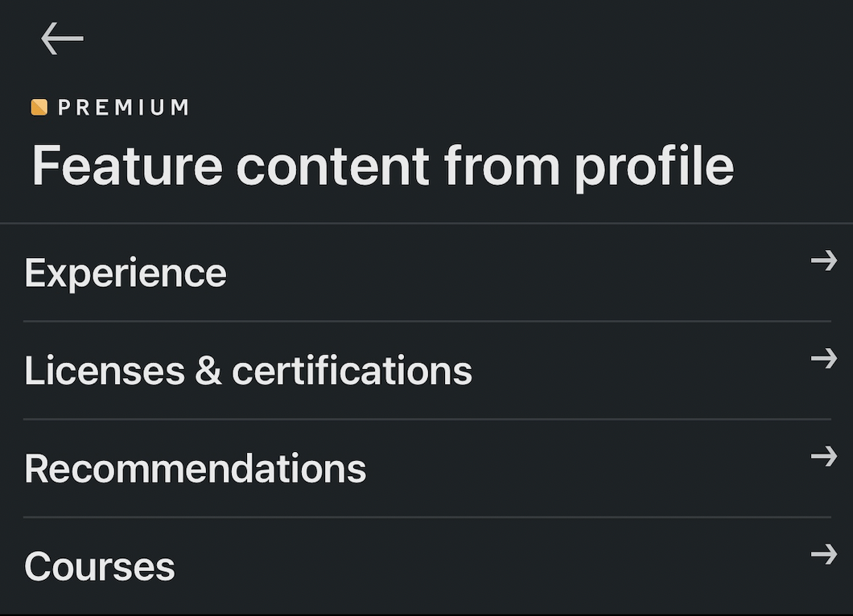Click the arrow beside Recommendations
This screenshot has width=853, height=616.
823,457
